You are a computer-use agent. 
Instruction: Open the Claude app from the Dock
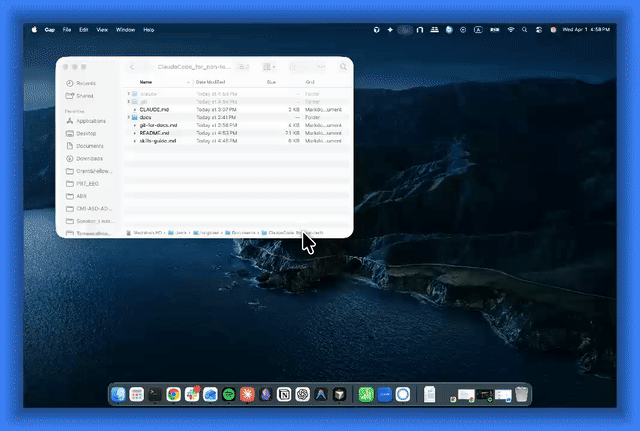point(247,394)
